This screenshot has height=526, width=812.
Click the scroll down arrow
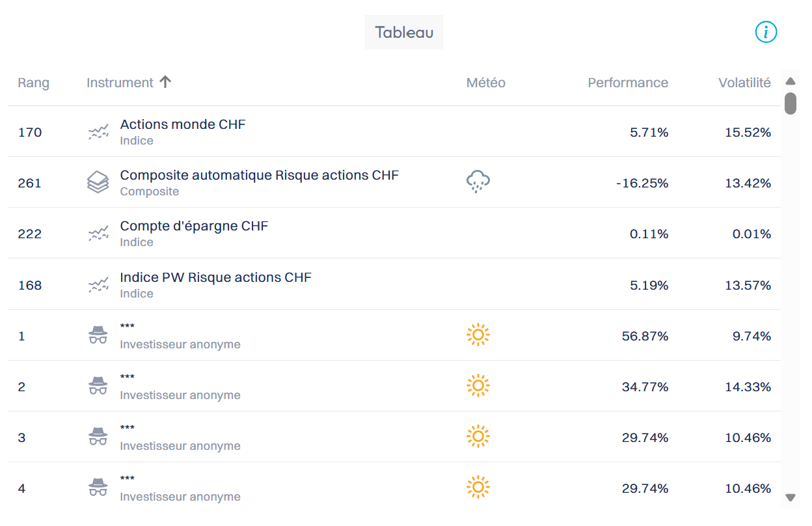(791, 498)
